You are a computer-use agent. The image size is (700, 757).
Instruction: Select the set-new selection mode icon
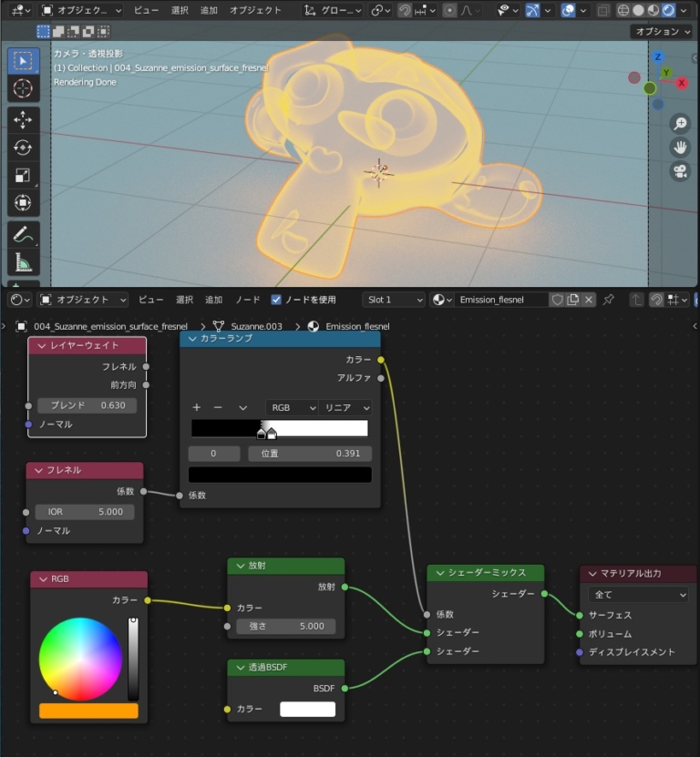[x=43, y=32]
